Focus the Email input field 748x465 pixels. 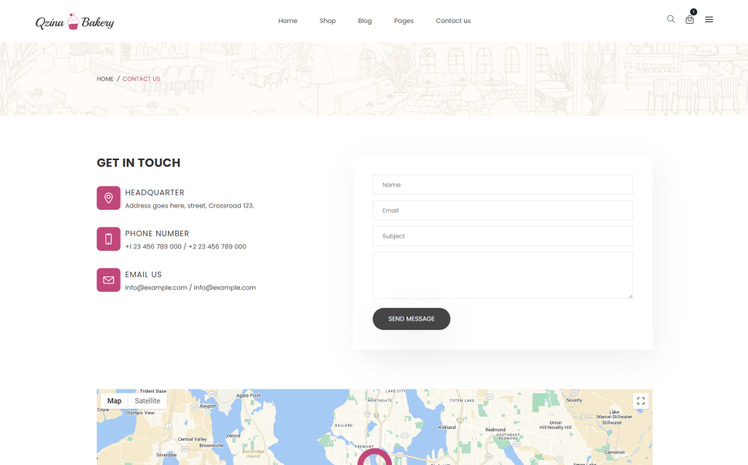[x=502, y=210]
